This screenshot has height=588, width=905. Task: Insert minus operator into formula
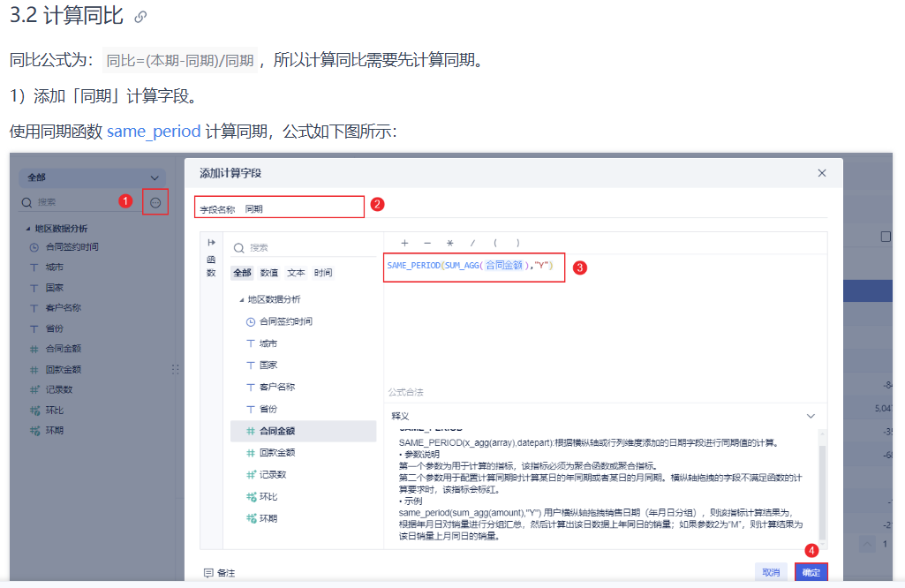[427, 243]
